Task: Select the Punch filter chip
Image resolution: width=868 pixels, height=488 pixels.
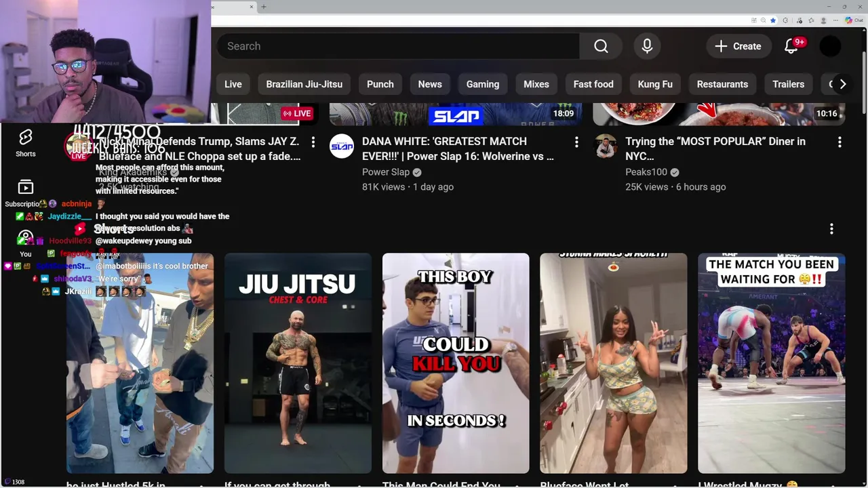Action: (380, 84)
